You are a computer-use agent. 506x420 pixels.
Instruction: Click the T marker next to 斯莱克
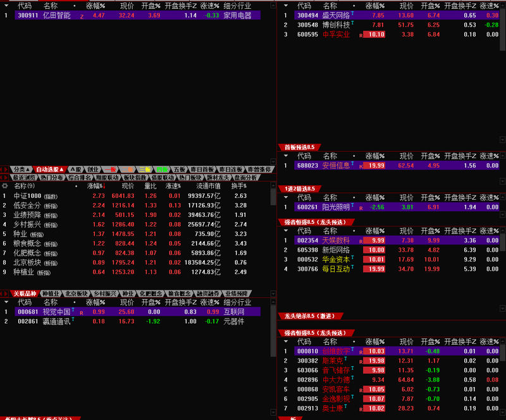[x=345, y=359]
